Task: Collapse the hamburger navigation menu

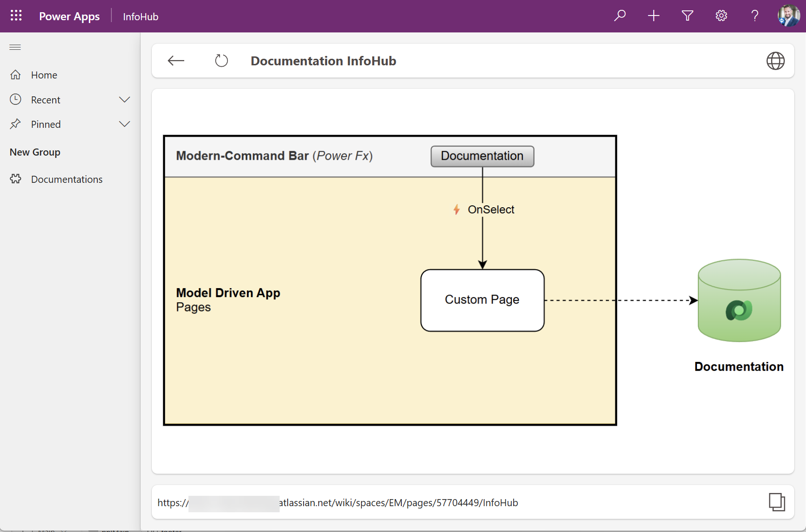Action: pyautogui.click(x=15, y=47)
